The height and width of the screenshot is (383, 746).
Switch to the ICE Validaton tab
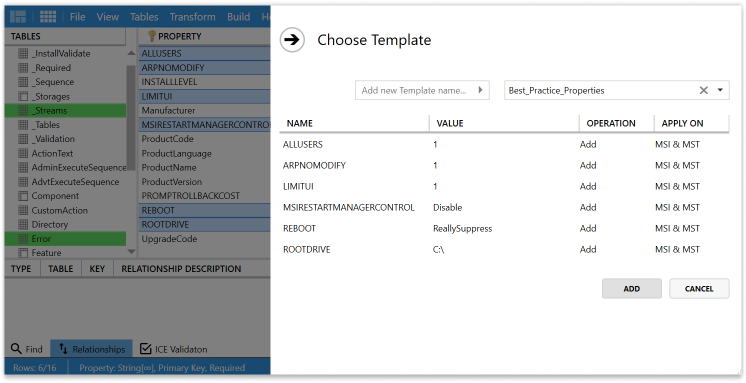(174, 349)
